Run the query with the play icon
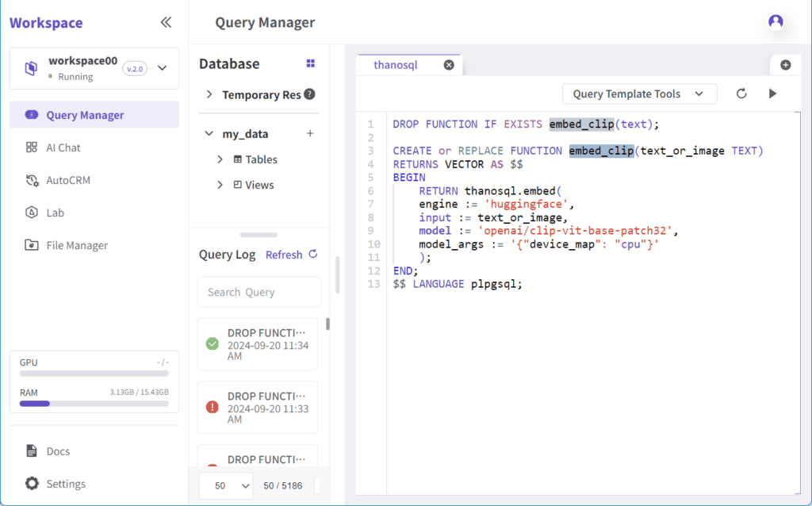 click(x=772, y=94)
